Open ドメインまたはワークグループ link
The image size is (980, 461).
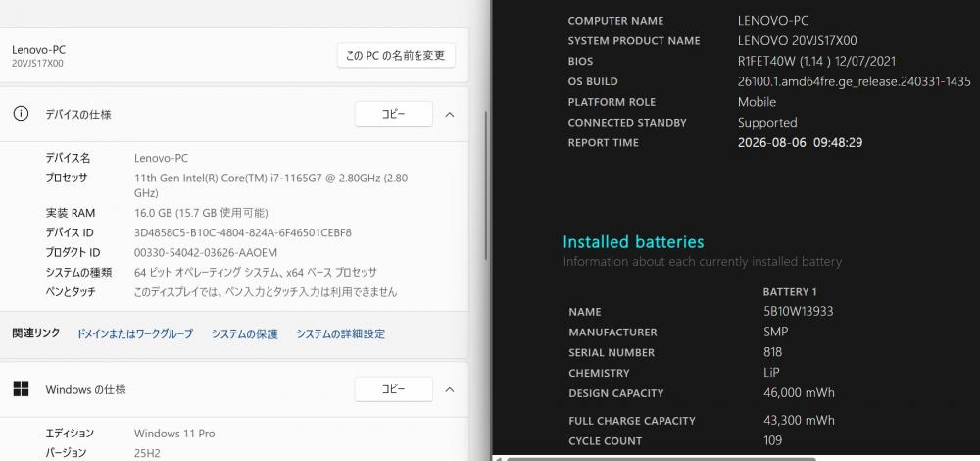point(134,334)
